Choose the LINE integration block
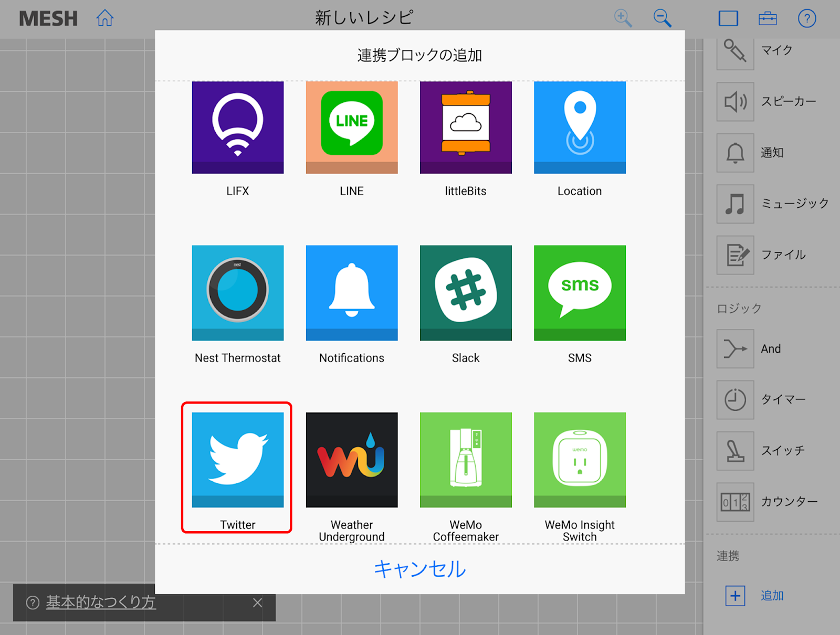This screenshot has width=840, height=635. [x=352, y=128]
